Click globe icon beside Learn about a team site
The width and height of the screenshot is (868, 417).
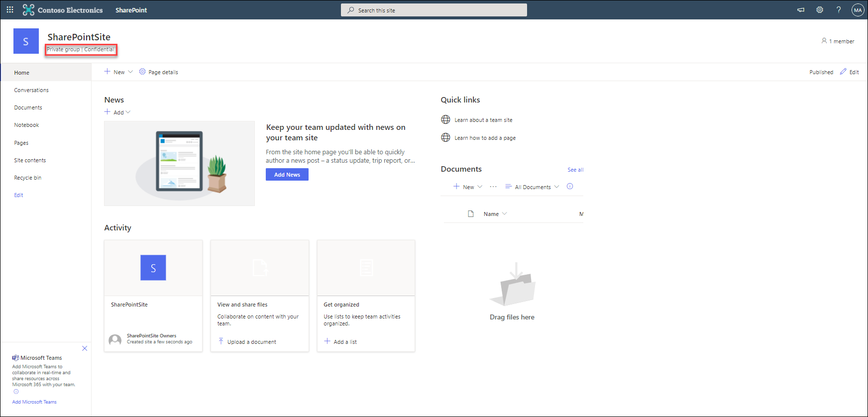point(445,119)
